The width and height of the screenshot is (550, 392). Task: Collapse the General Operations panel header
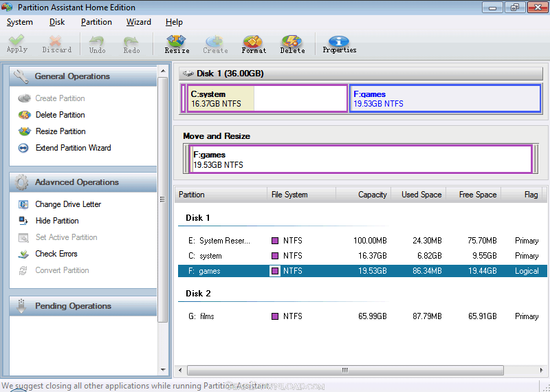(x=83, y=76)
